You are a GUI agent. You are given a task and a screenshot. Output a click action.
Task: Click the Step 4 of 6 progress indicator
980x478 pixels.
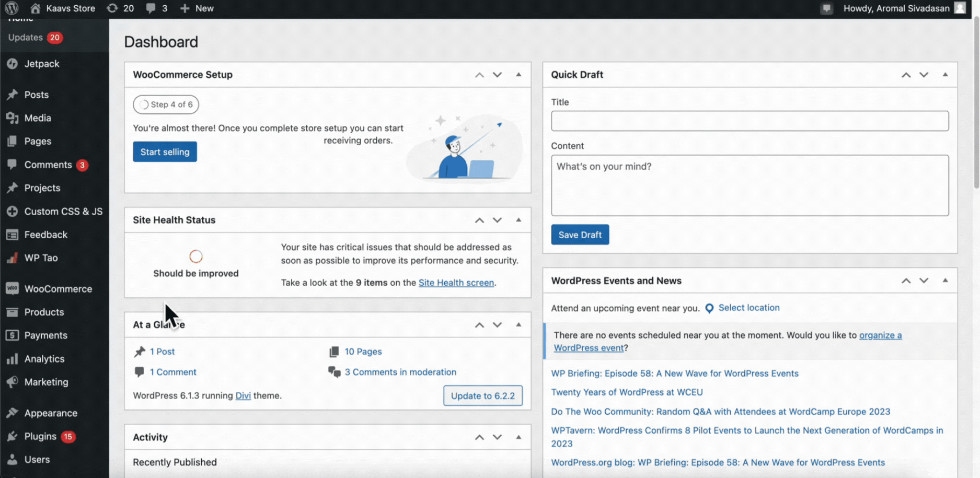point(166,104)
